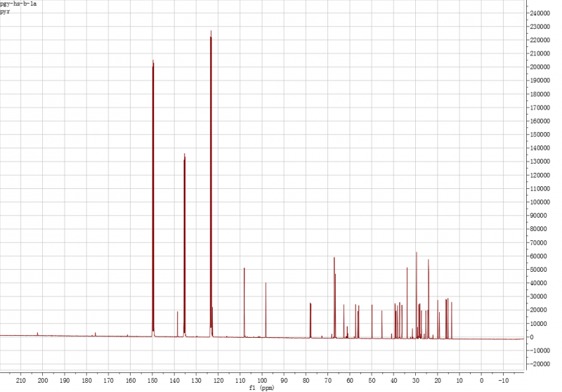Click the small peak near 139 ppm
The image size is (562, 392).
(x=178, y=325)
